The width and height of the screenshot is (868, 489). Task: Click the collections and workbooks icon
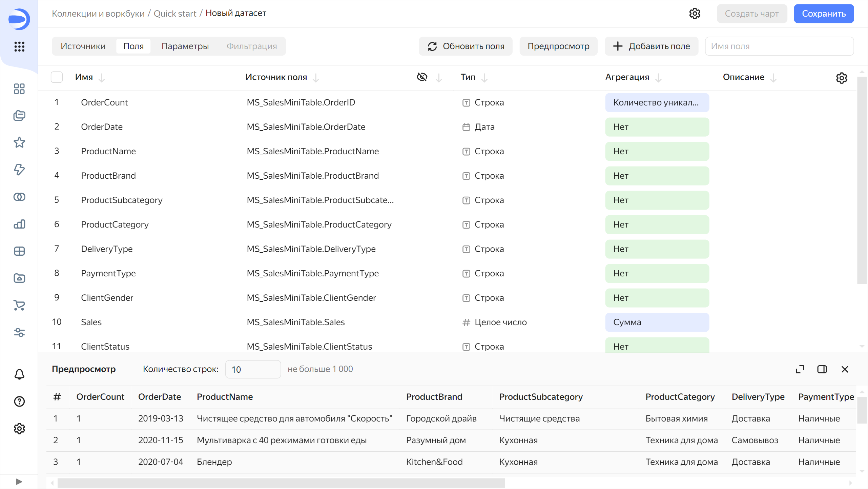click(x=19, y=116)
